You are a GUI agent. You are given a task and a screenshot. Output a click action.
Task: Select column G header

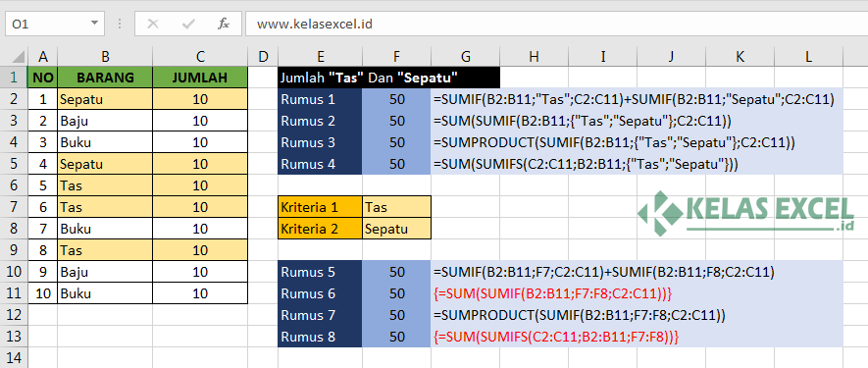click(x=465, y=56)
